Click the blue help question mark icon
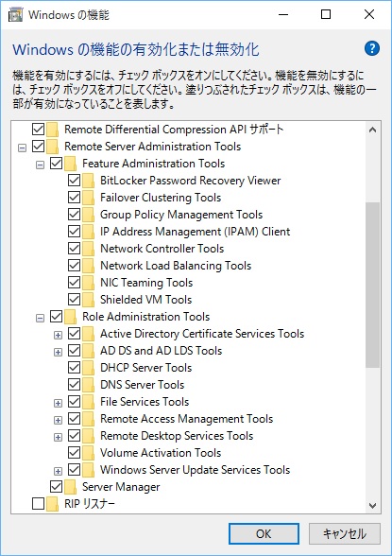 (x=372, y=48)
